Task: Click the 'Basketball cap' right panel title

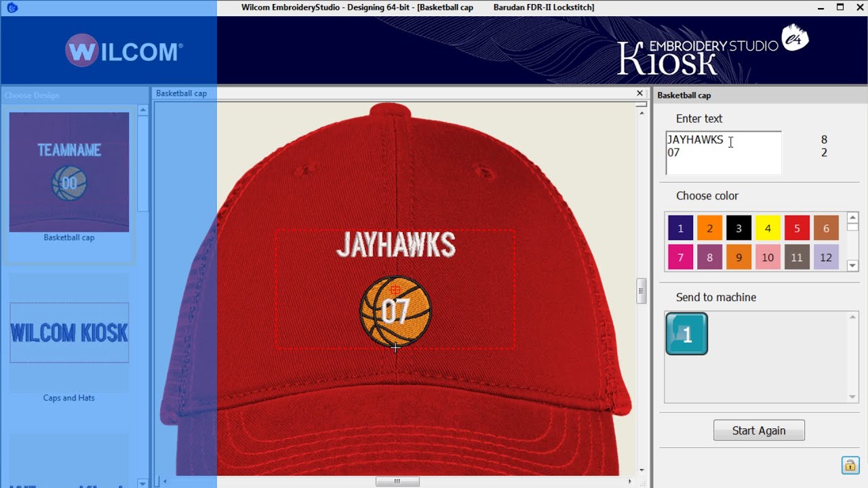Action: tap(684, 96)
